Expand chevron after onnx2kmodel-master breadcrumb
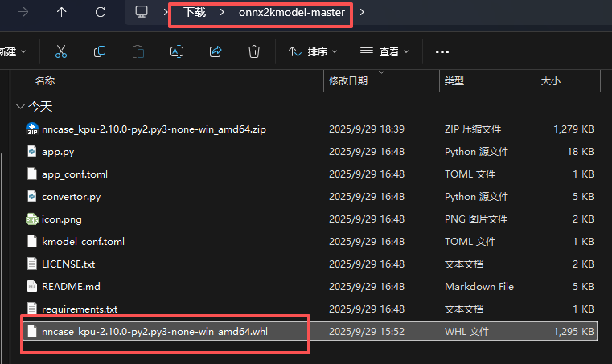This screenshot has height=364, width=612. [362, 12]
